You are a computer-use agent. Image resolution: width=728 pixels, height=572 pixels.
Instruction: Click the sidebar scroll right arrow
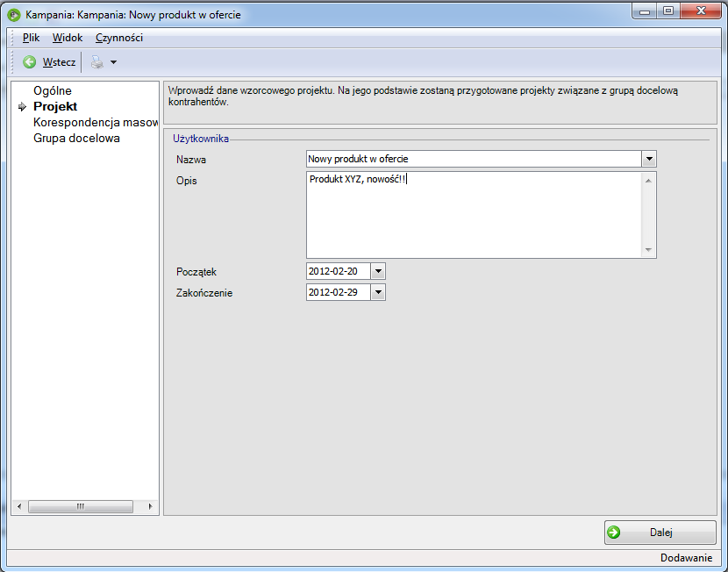tap(151, 506)
